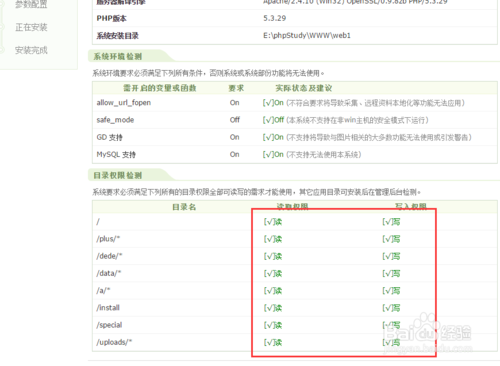Click the 正在安装 step in sidebar
Viewport: 500px width, 366px height.
[31, 27]
